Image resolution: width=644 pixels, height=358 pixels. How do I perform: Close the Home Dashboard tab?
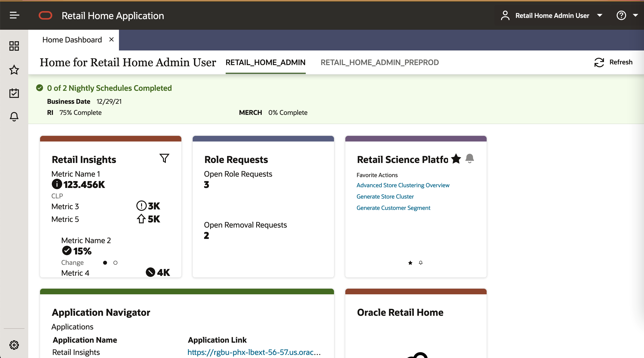[x=111, y=40]
